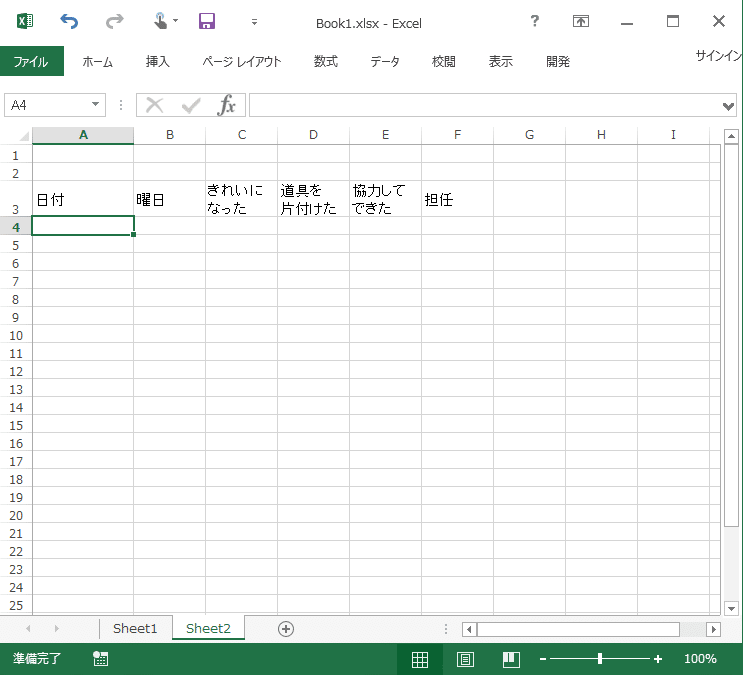The height and width of the screenshot is (675, 743).
Task: Click the Sheet2 tab
Action: [x=208, y=629]
